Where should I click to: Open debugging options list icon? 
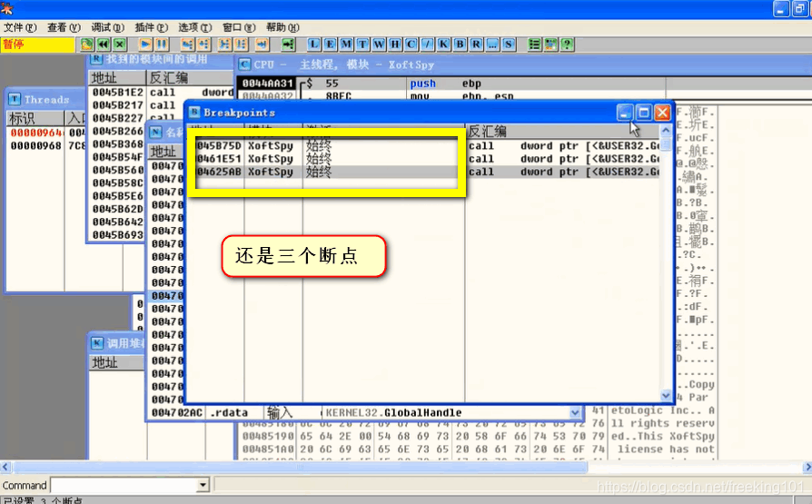click(x=534, y=44)
